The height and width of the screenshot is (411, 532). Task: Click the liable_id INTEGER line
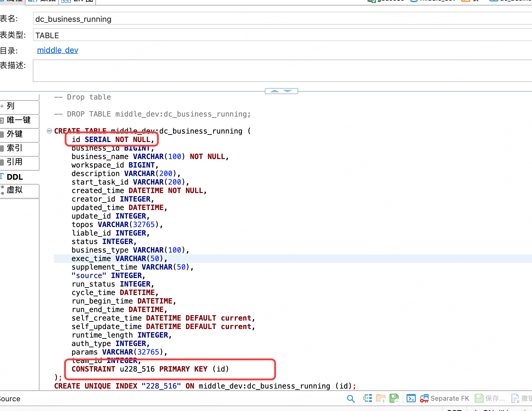coord(111,233)
